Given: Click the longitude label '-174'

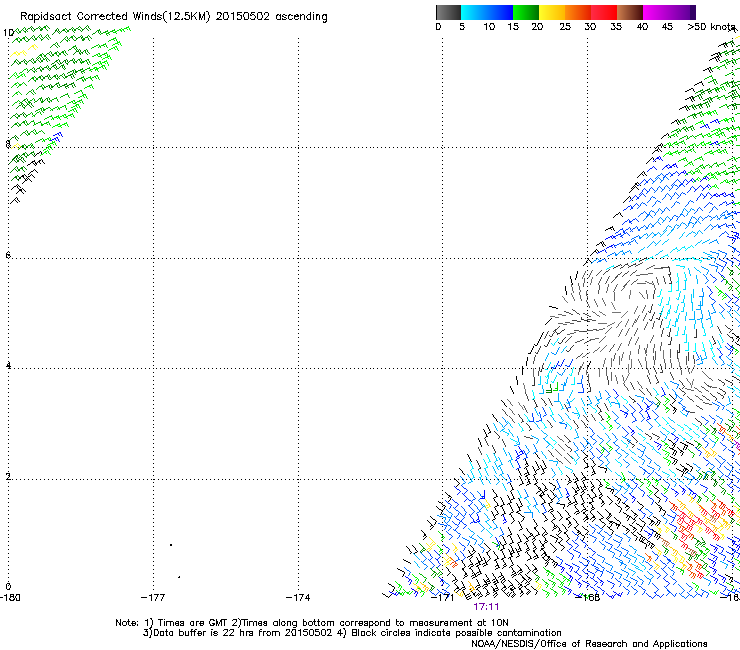Looking at the screenshot, I should (x=298, y=598).
